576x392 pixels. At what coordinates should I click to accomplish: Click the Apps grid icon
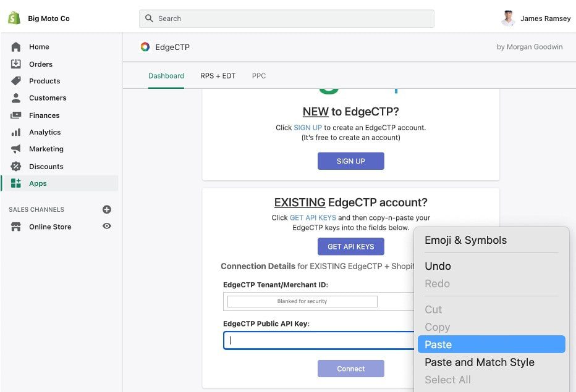click(x=16, y=183)
